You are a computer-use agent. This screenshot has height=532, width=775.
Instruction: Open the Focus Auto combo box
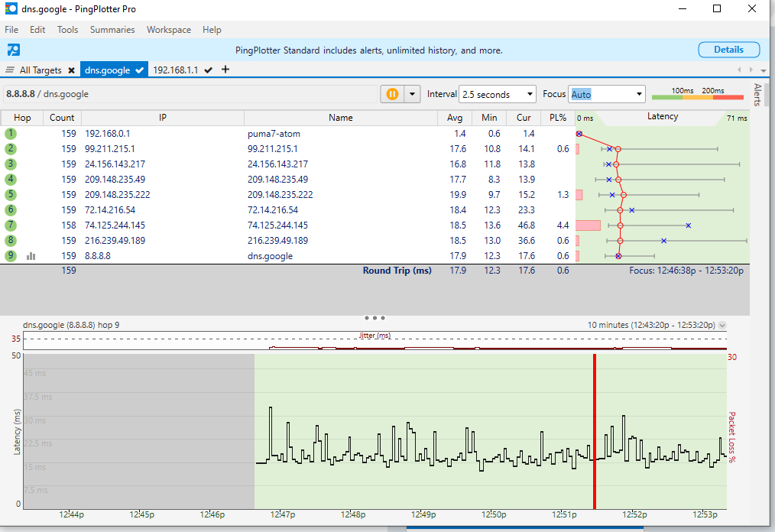click(x=606, y=94)
